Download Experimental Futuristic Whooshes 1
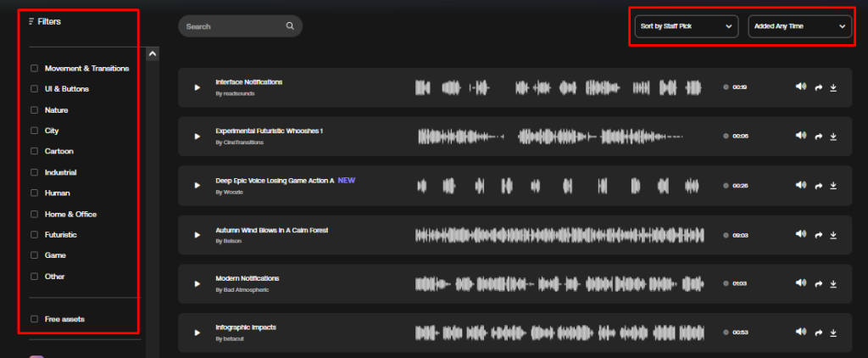This screenshot has width=868, height=358. (833, 137)
